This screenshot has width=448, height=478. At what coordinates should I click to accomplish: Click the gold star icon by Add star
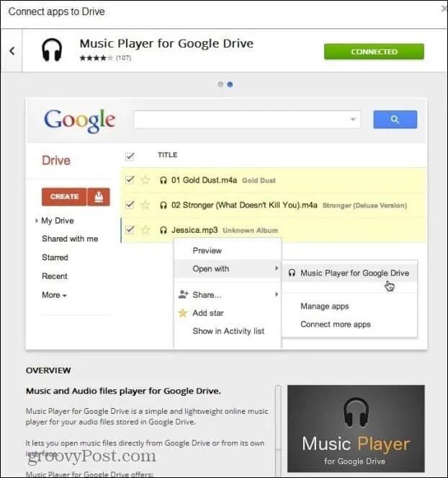tap(183, 313)
